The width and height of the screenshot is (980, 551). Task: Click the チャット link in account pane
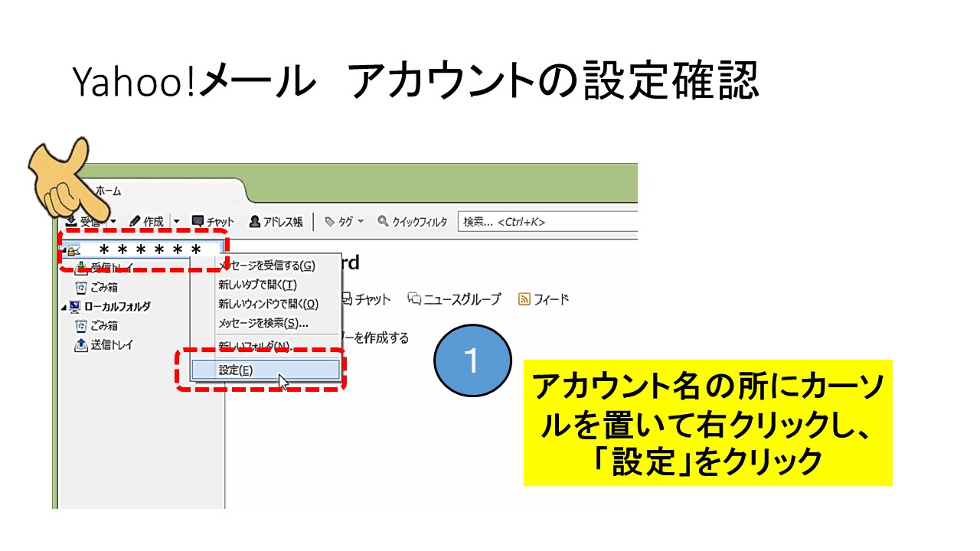(x=372, y=299)
